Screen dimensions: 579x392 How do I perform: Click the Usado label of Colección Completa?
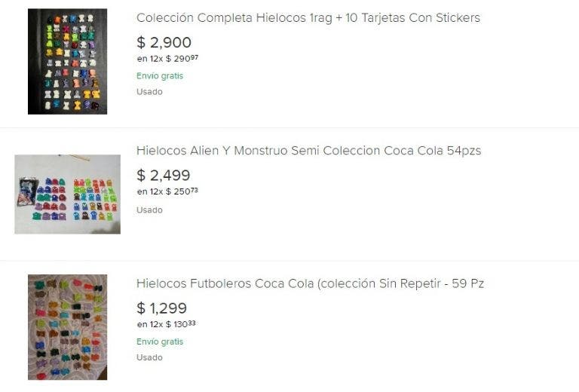click(149, 92)
